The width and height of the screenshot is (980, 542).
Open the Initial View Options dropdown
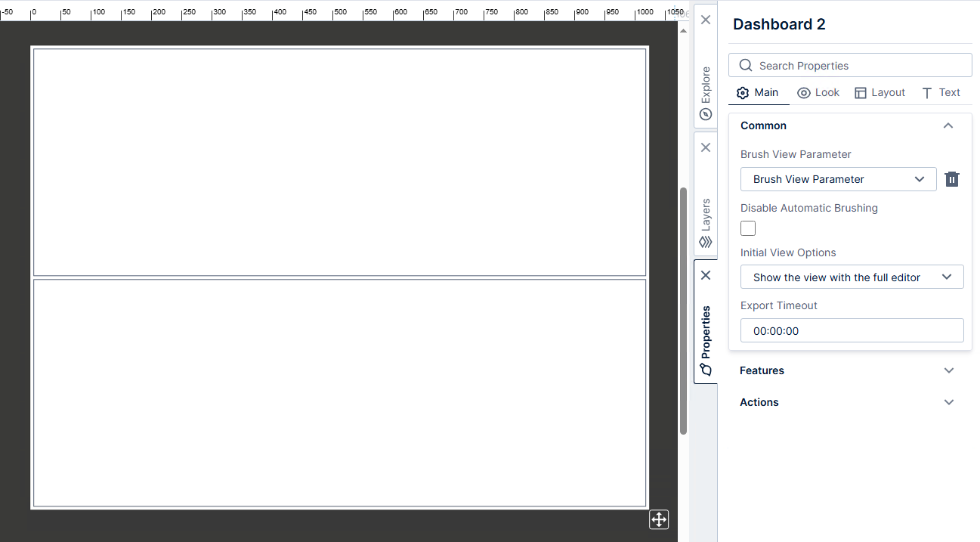(x=852, y=277)
